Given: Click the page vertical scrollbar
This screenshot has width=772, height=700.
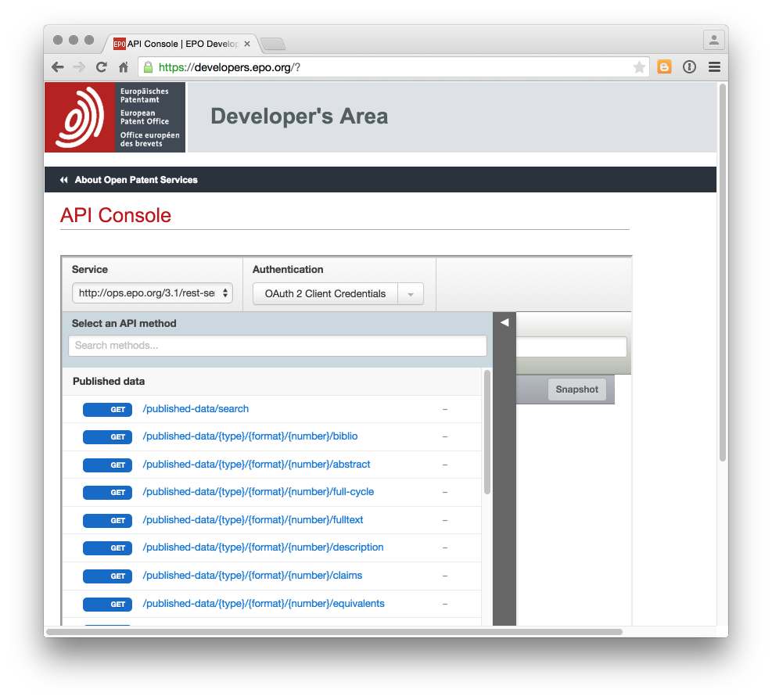Looking at the screenshot, I should tap(722, 273).
